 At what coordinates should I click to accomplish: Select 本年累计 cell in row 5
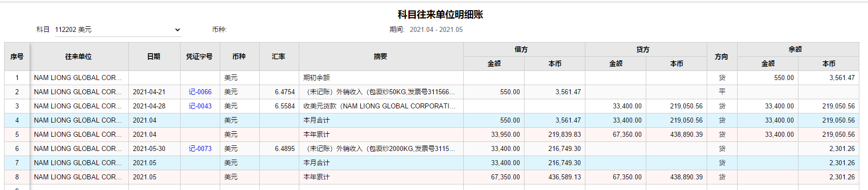[x=381, y=134]
